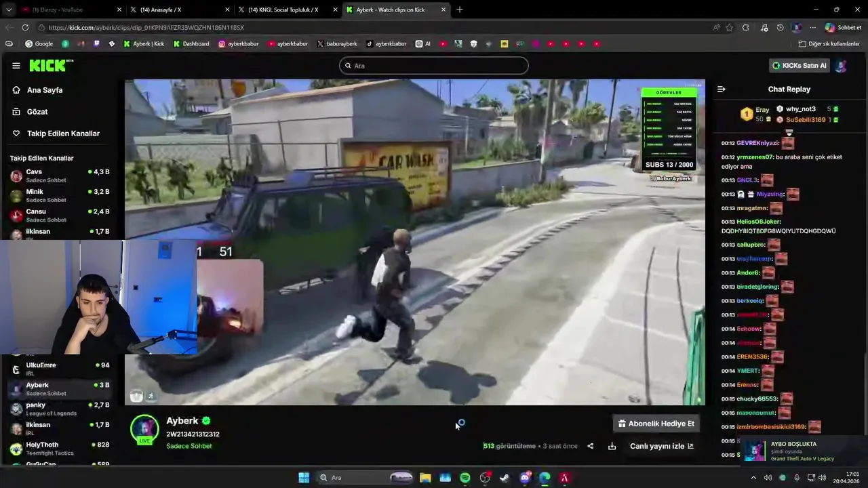Viewport: 868px width, 488px height.
Task: Click Canlı yayını izle link
Action: [661, 446]
